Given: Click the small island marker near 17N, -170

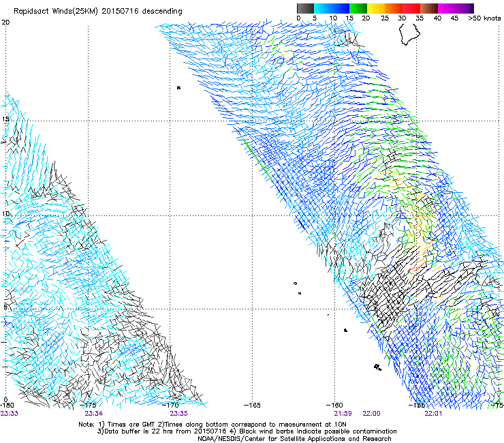Looking at the screenshot, I should coord(178,87).
